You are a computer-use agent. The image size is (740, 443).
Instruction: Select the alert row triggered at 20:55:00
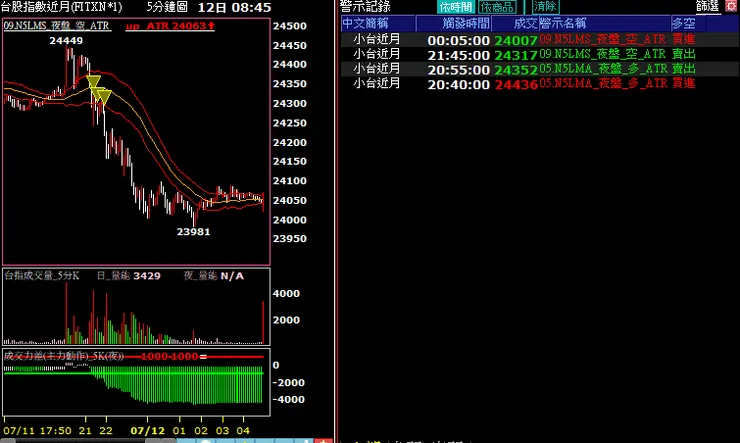click(540, 69)
